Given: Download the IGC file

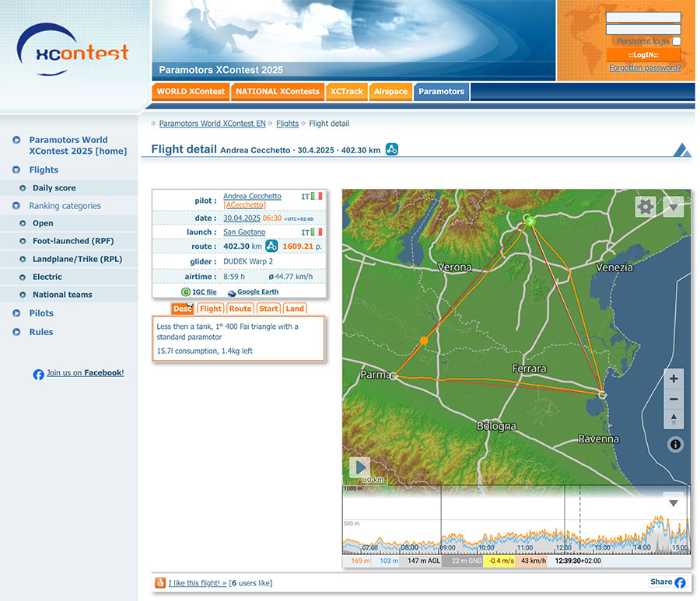Looking at the screenshot, I should [x=204, y=292].
